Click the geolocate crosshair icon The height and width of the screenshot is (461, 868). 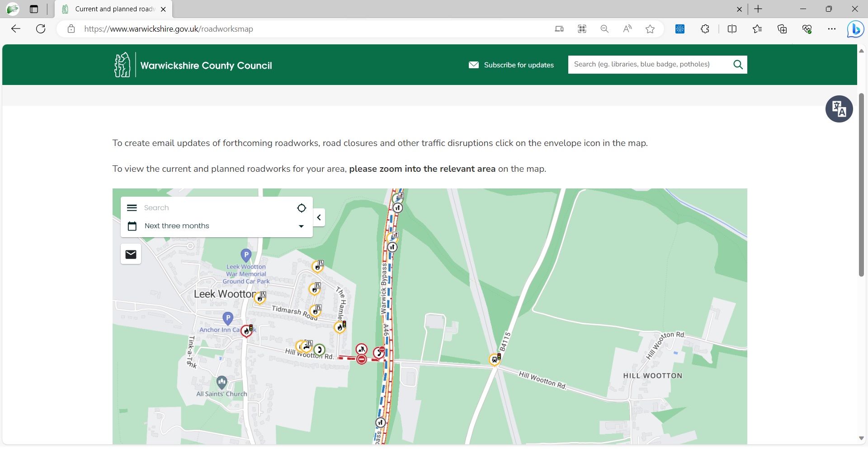301,208
